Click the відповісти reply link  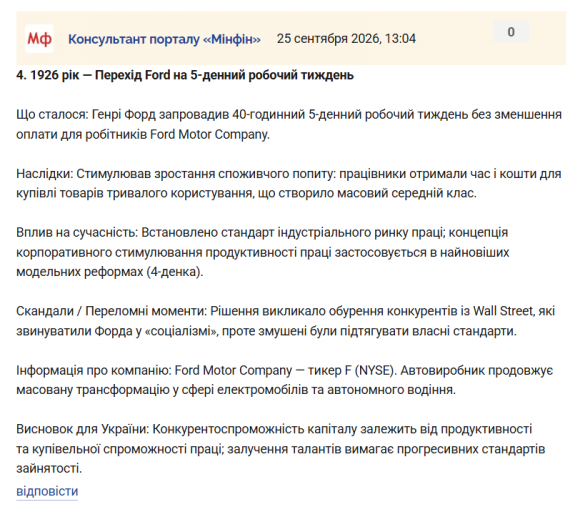pyautogui.click(x=47, y=491)
